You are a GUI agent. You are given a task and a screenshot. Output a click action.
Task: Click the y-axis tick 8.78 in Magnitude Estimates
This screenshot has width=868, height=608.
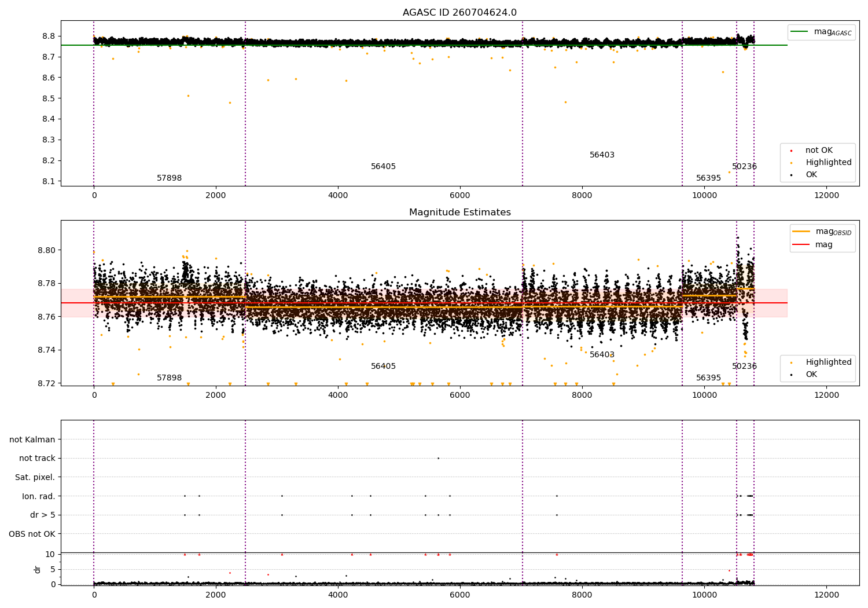(x=47, y=283)
